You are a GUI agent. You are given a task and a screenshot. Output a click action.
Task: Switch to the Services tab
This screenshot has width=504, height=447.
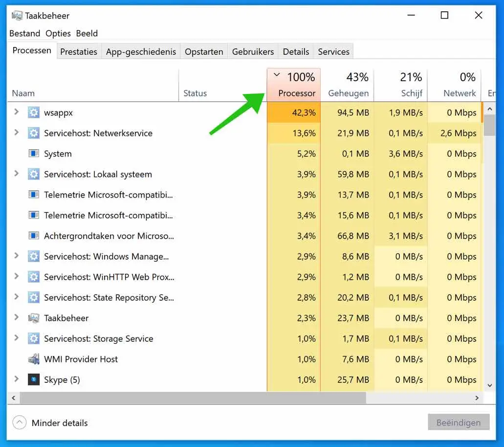tap(333, 51)
